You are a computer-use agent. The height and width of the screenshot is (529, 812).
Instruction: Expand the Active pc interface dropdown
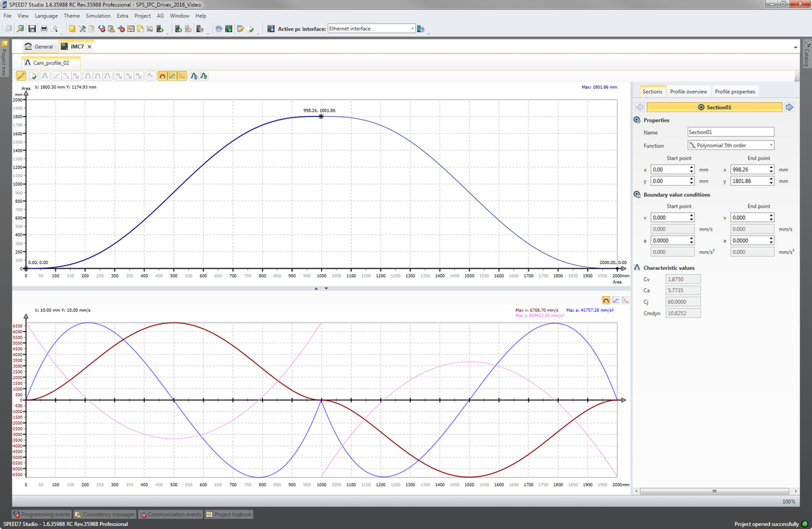pyautogui.click(x=412, y=28)
